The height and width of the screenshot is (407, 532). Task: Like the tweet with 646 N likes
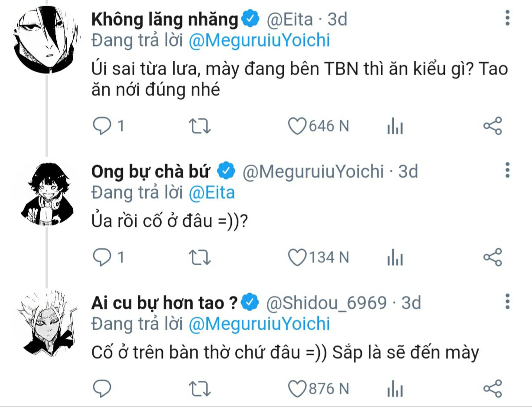(x=298, y=126)
